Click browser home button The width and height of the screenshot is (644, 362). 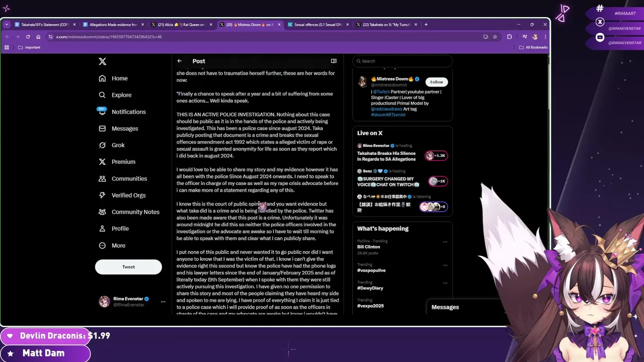tap(38, 37)
